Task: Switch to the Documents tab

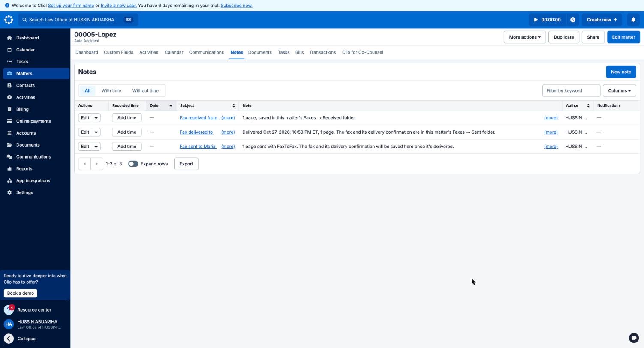Action: point(260,52)
